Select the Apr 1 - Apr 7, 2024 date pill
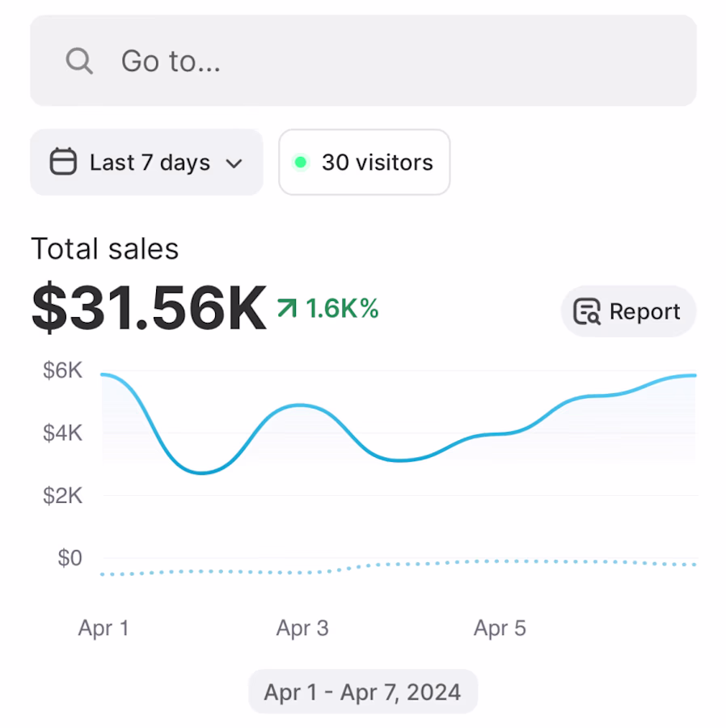 point(363,692)
